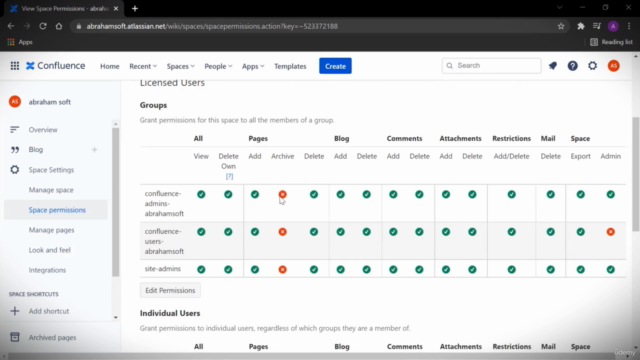This screenshot has width=640, height=360.
Task: Click the confluence-admins-abrahamsoft group name
Action: coord(164,203)
